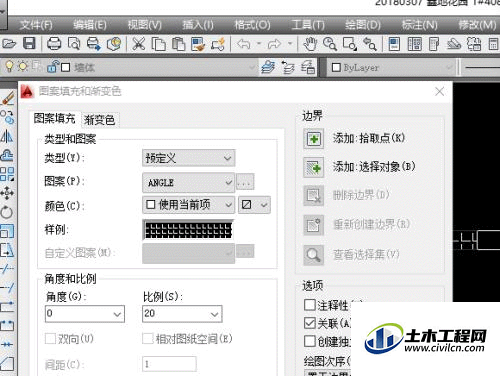Viewport: 500px width, 376px height.
Task: Click the Save floppy disk icon
Action: pyautogui.click(x=29, y=44)
